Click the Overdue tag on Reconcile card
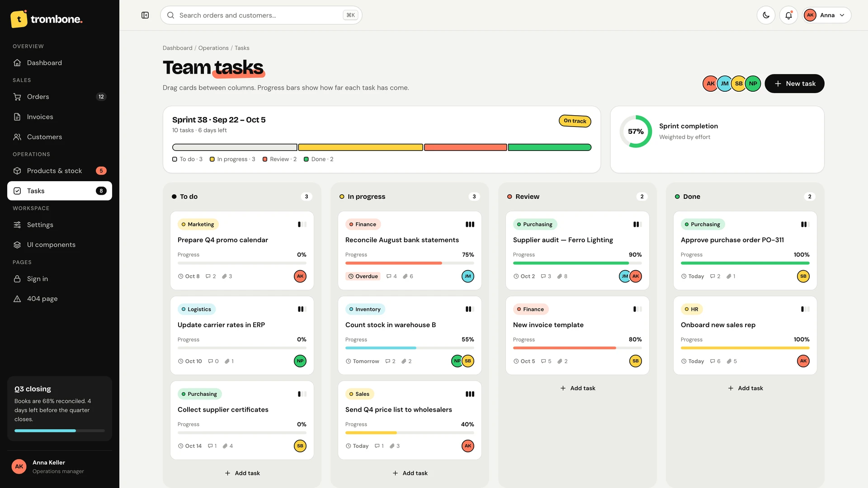The image size is (868, 488). click(x=363, y=277)
